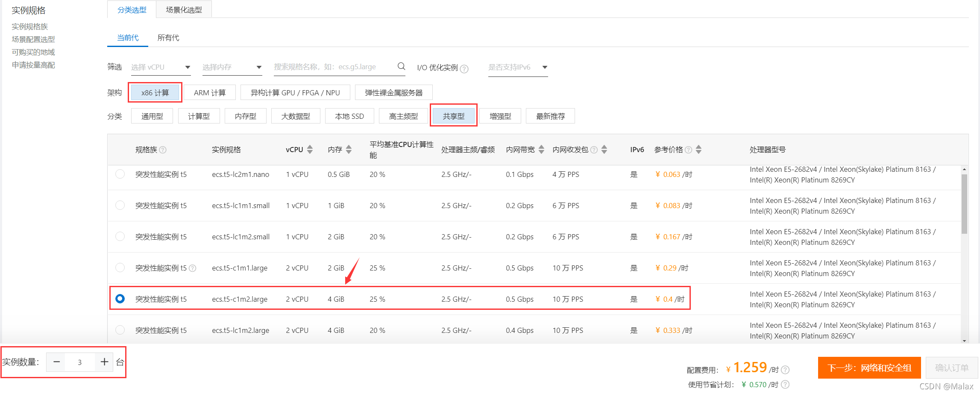980x394 pixels.
Task: Open help icon on ecs.t5-c1m1.large row
Action: click(x=193, y=268)
